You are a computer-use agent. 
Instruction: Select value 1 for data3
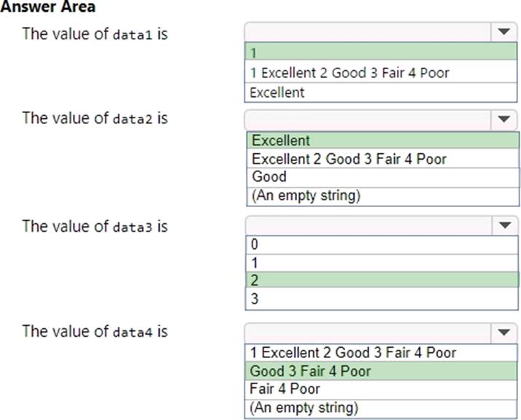coord(382,262)
